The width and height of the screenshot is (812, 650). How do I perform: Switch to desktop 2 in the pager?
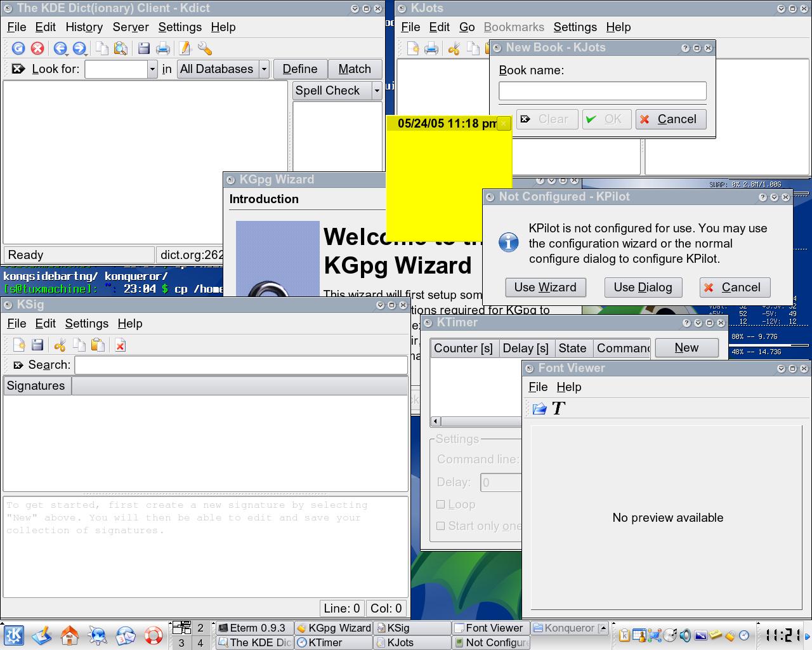click(200, 628)
